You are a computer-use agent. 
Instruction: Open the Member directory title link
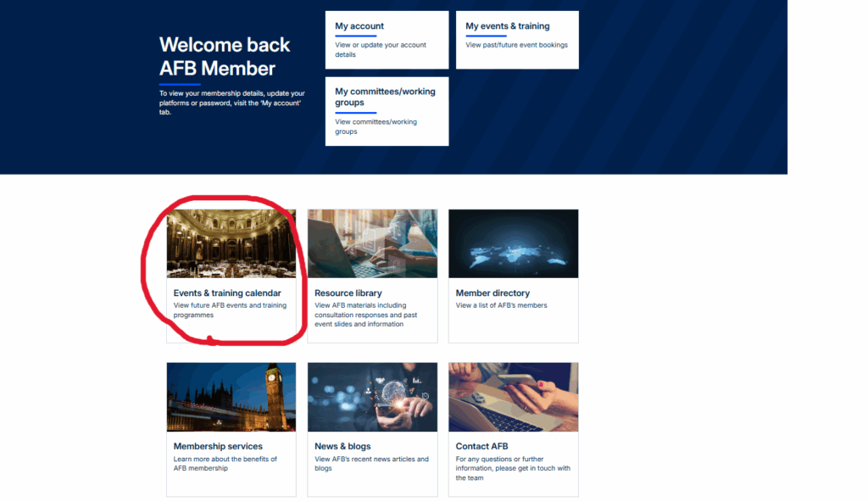[x=492, y=293]
